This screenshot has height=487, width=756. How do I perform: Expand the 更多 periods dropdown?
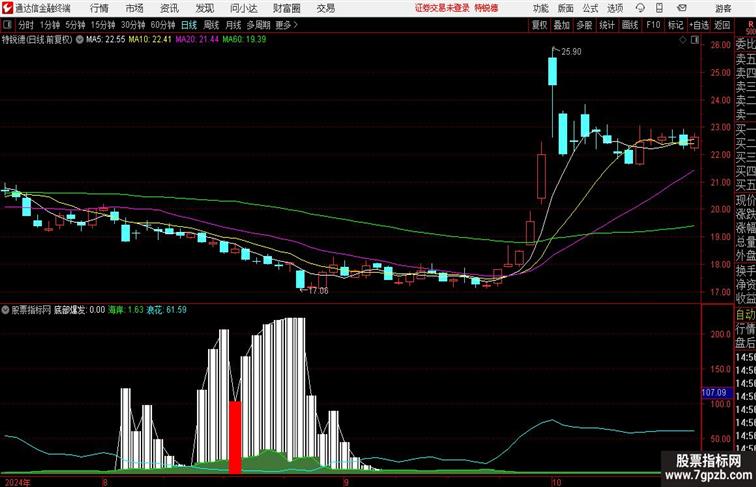(286, 25)
